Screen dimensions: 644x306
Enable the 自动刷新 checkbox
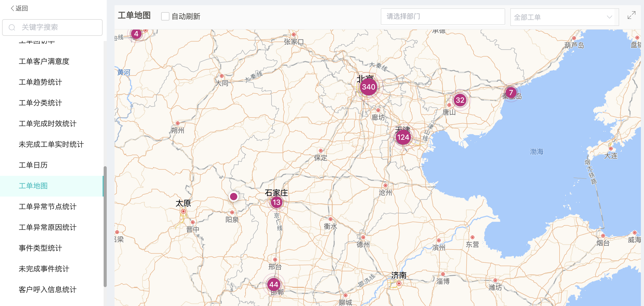tap(165, 16)
